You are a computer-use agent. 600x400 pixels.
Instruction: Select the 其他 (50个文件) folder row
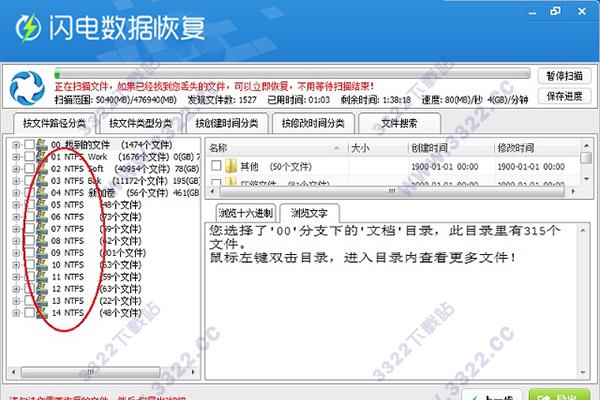click(276, 167)
